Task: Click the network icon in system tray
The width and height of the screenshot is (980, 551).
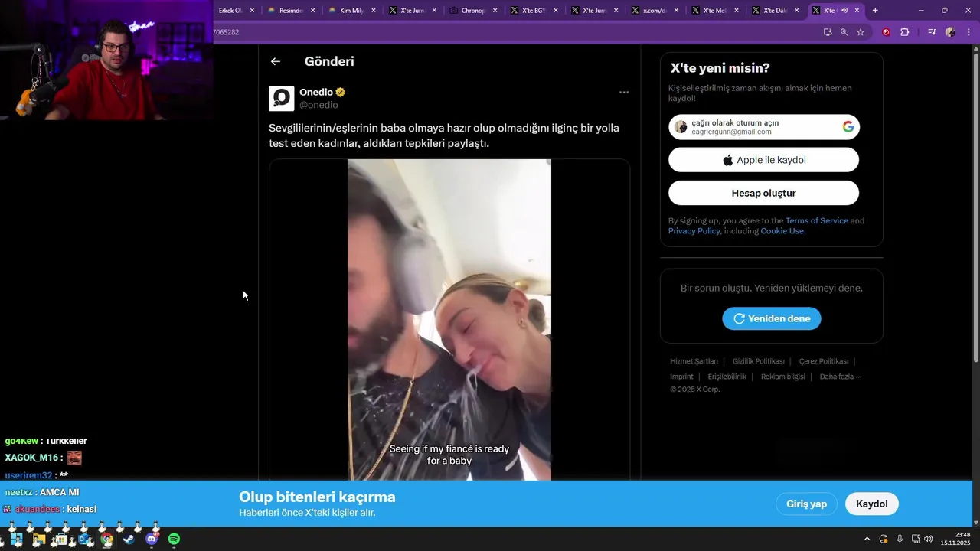Action: point(916,539)
